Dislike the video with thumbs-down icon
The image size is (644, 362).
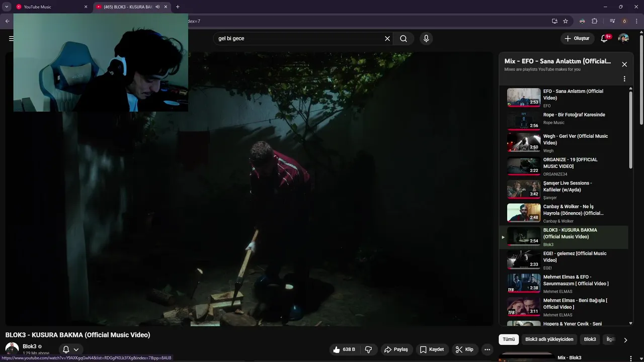(368, 349)
